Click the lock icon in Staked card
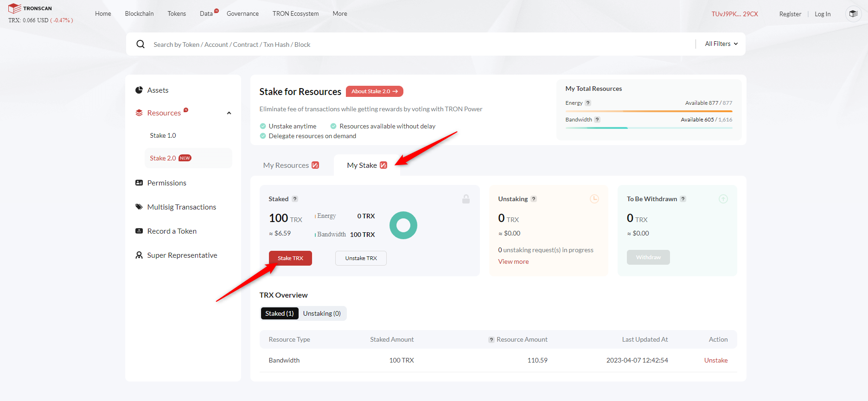This screenshot has height=401, width=868. click(x=466, y=199)
